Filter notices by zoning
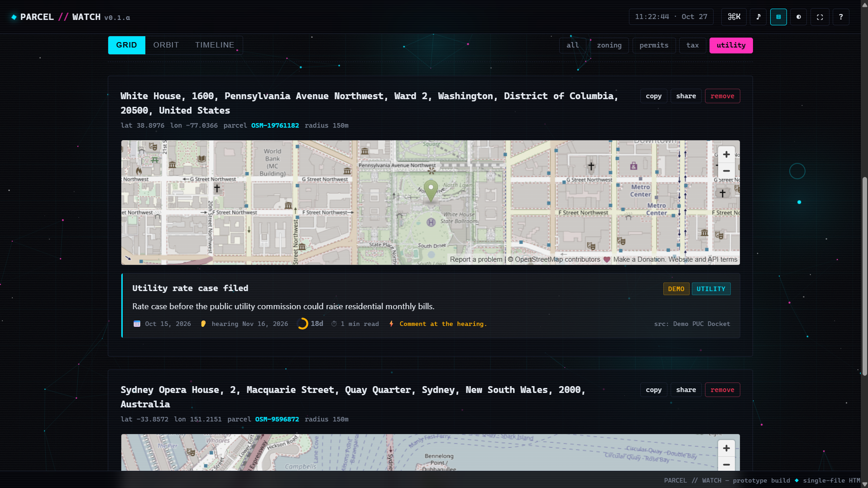Screen dimensions: 868x488 [609, 45]
